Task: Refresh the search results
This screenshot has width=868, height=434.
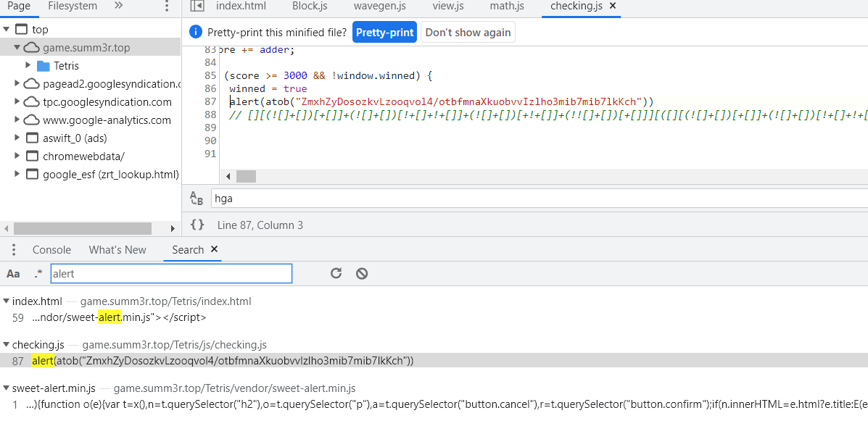Action: pyautogui.click(x=336, y=273)
